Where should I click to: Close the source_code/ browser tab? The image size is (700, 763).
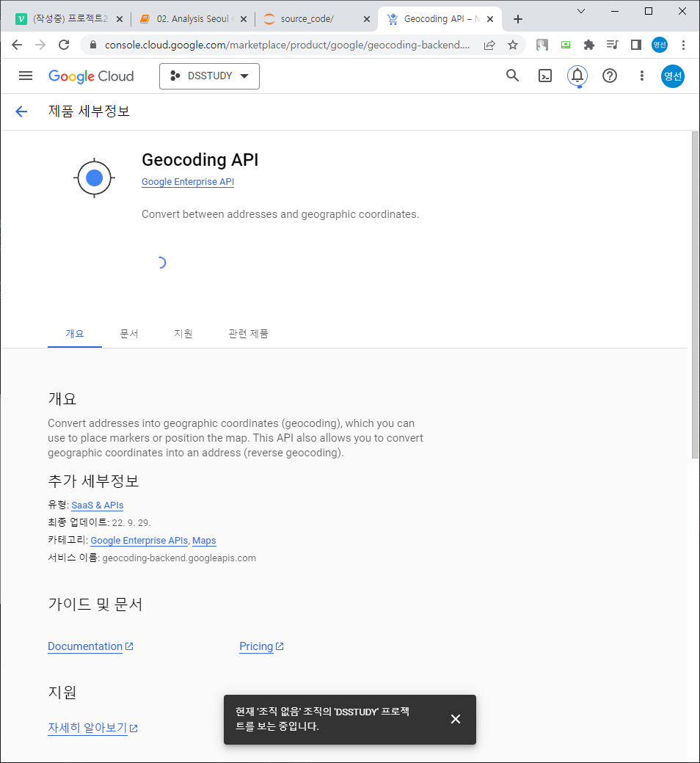point(367,19)
